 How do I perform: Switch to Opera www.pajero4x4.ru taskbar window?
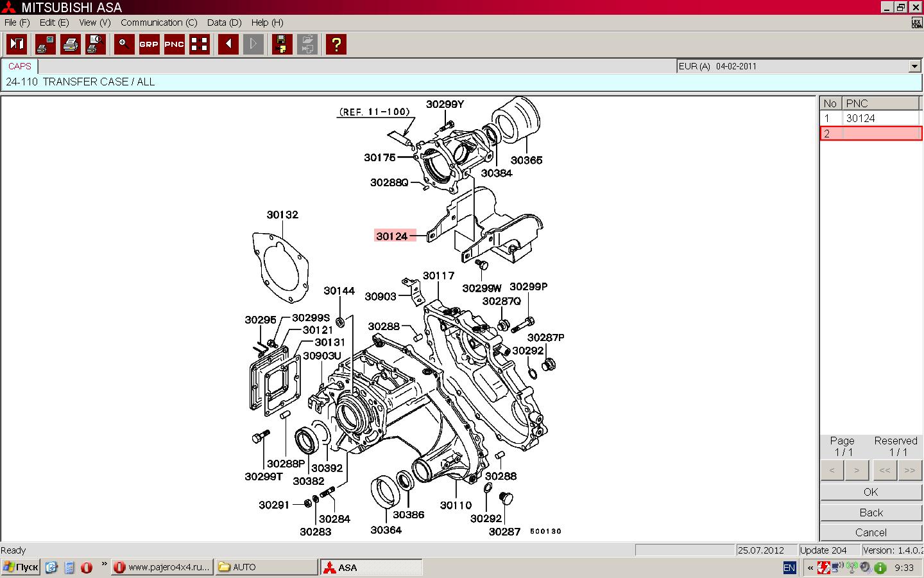click(162, 567)
